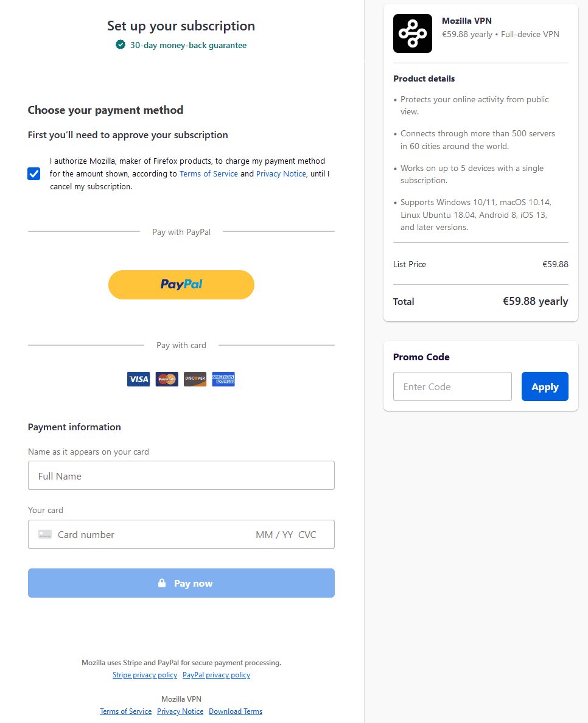Pay with the yellow PayPal button
Image resolution: width=588 pixels, height=723 pixels.
[181, 285]
